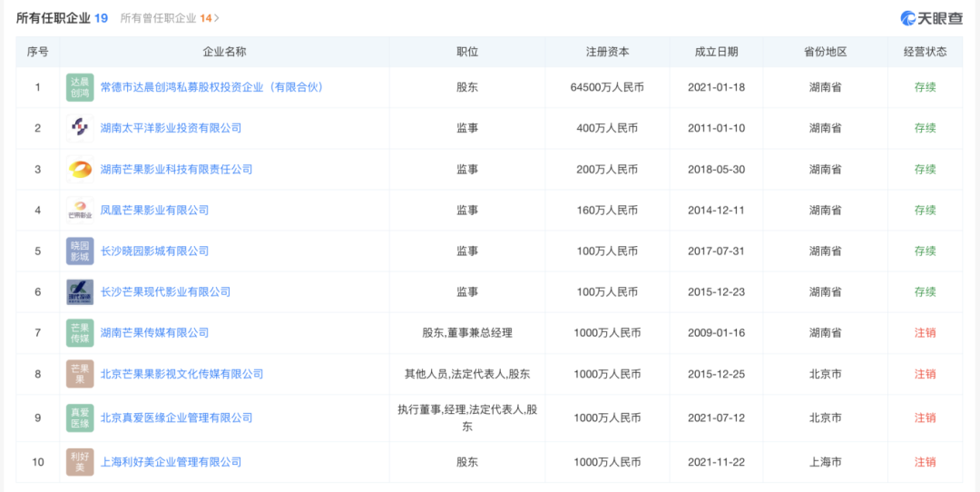The image size is (980, 492).
Task: Click the 芒果果 logo icon
Action: [x=80, y=374]
